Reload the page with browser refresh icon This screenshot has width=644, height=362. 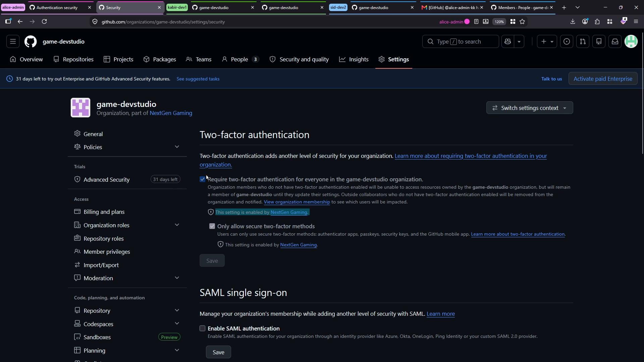(44, 21)
